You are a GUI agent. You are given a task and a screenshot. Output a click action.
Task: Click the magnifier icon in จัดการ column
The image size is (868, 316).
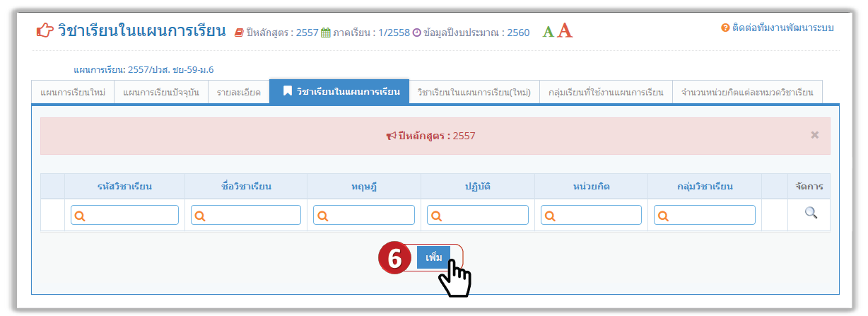coord(811,213)
